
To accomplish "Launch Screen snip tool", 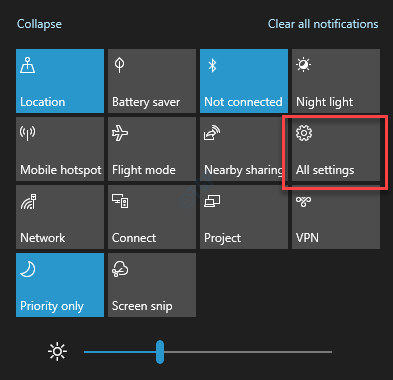I will pyautogui.click(x=152, y=285).
